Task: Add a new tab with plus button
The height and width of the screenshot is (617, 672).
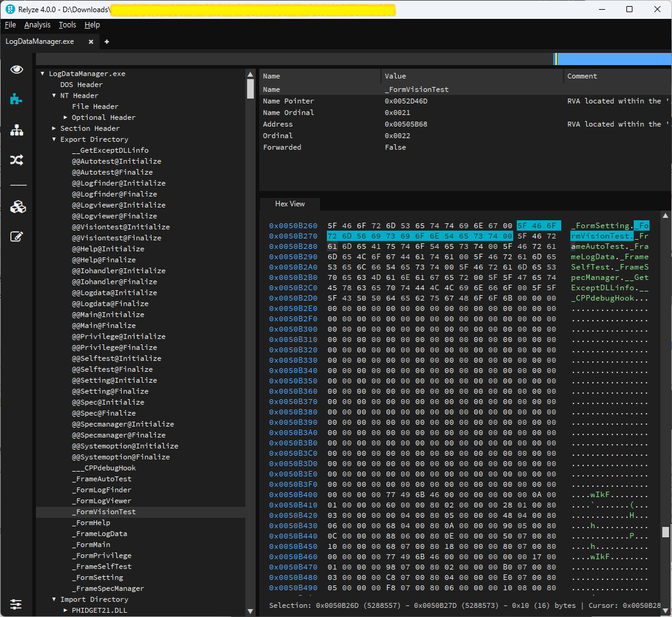Action: point(107,41)
